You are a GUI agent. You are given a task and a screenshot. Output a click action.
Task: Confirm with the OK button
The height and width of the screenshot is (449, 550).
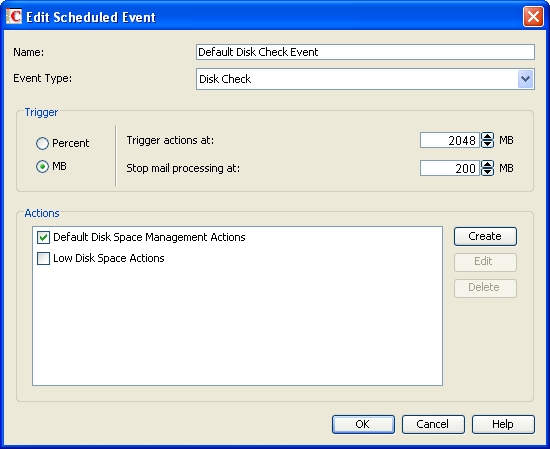[363, 424]
